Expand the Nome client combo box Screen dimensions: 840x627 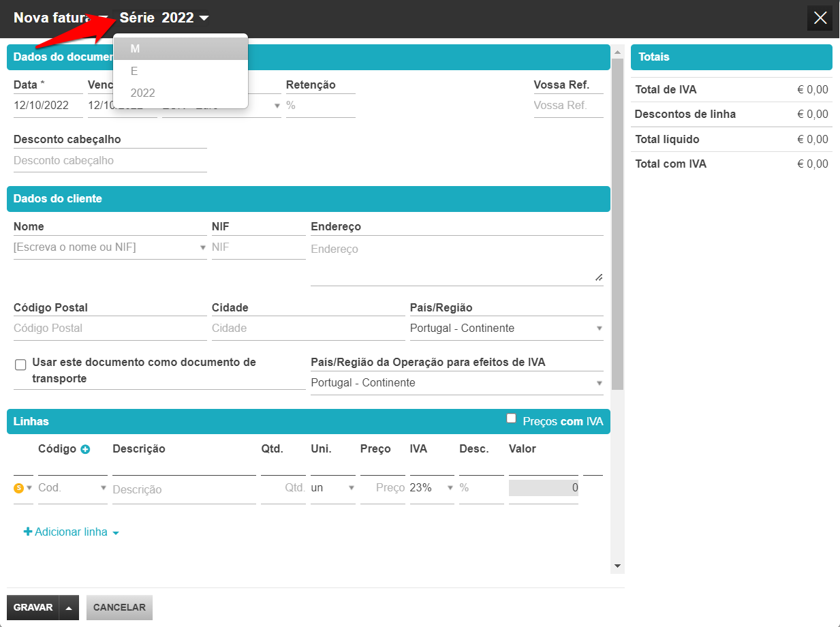coord(202,247)
